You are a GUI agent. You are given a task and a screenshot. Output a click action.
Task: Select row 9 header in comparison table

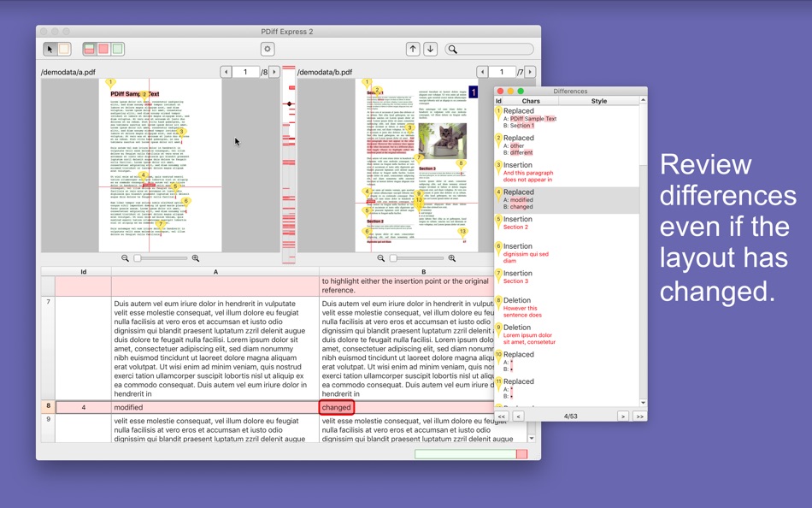[x=48, y=428]
